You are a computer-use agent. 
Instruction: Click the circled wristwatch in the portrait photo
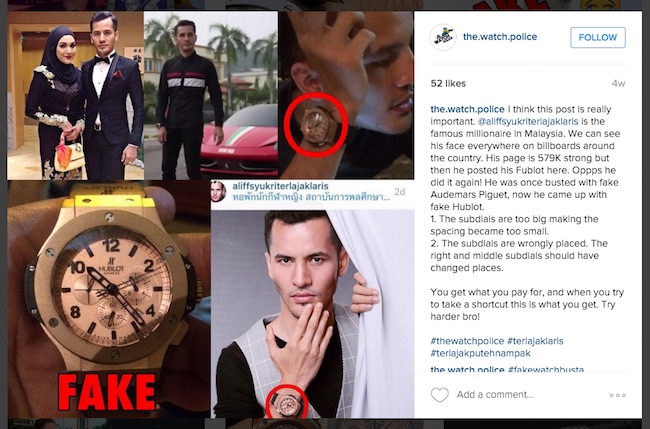coord(287,402)
